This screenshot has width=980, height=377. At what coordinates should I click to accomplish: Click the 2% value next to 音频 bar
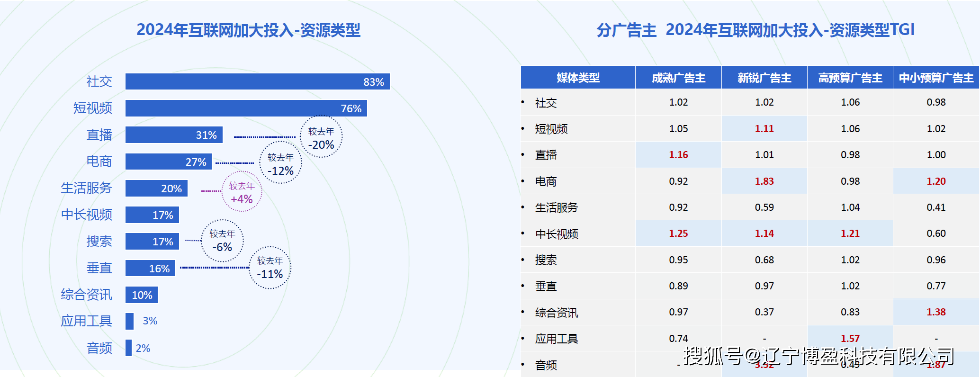tap(143, 348)
